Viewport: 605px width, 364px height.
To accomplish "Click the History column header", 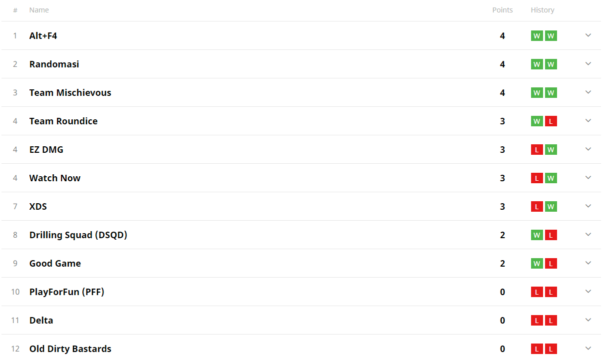I will [x=542, y=10].
